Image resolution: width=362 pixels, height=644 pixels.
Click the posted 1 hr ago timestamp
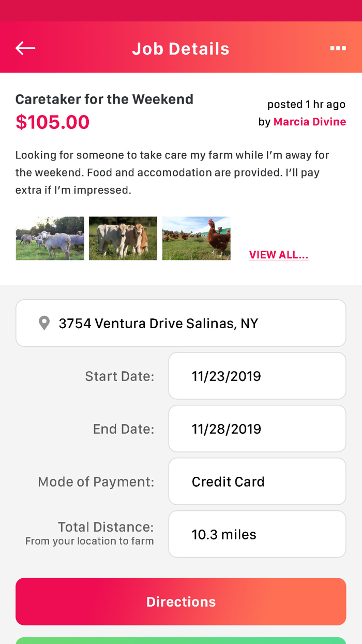306,104
